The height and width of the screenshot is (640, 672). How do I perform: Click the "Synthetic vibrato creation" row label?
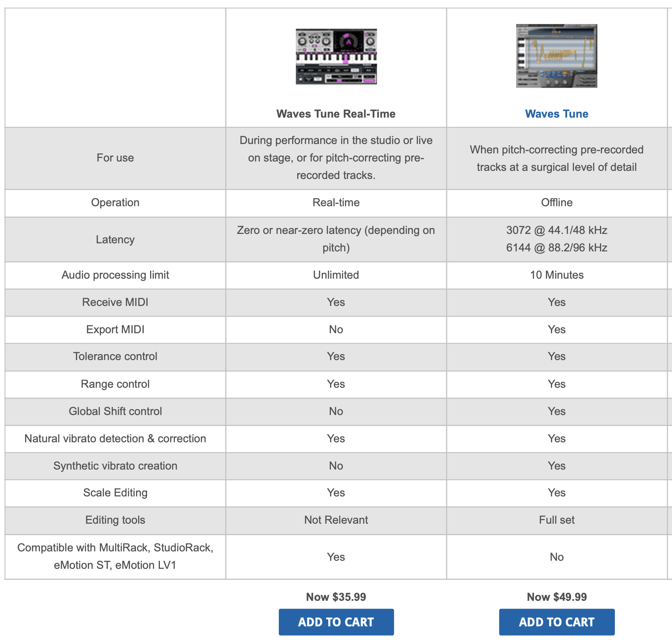115,466
